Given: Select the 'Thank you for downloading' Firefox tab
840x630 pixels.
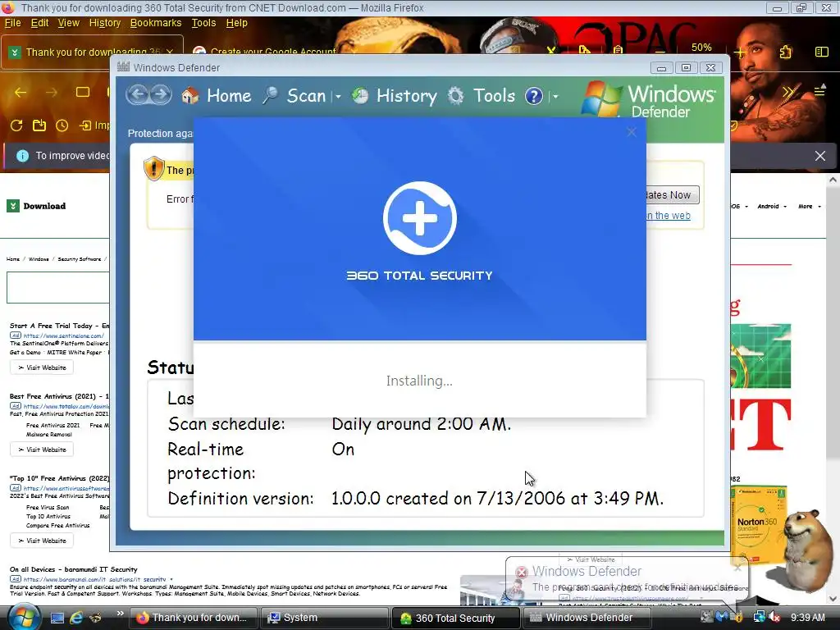Looking at the screenshot, I should point(92,52).
